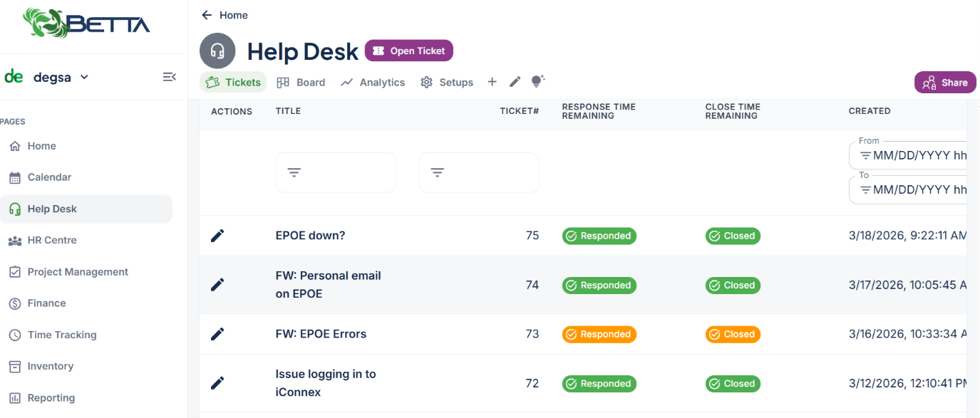Click ticket number 75
The image size is (980, 418).
[x=532, y=236]
